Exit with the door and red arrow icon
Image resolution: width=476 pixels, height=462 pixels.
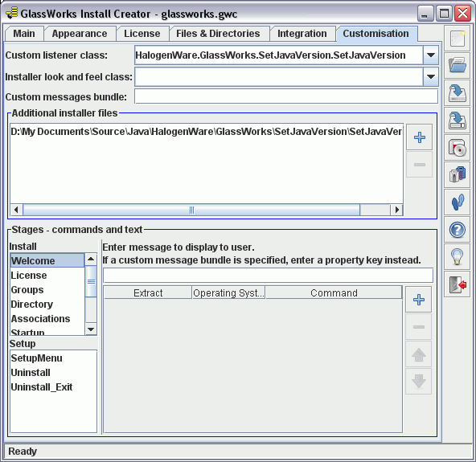coord(458,284)
